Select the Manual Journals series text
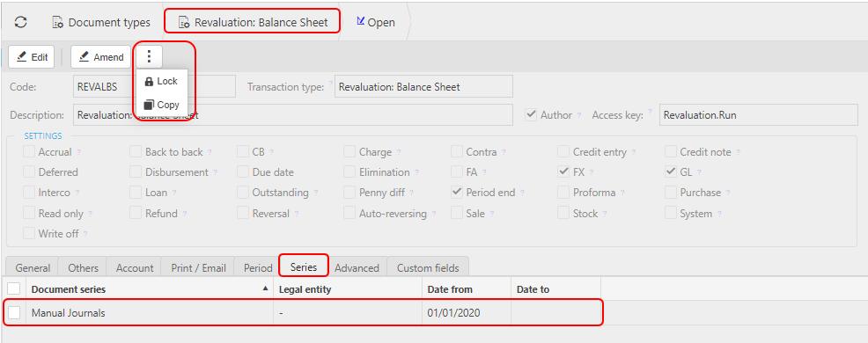Image resolution: width=868 pixels, height=343 pixels. (68, 312)
